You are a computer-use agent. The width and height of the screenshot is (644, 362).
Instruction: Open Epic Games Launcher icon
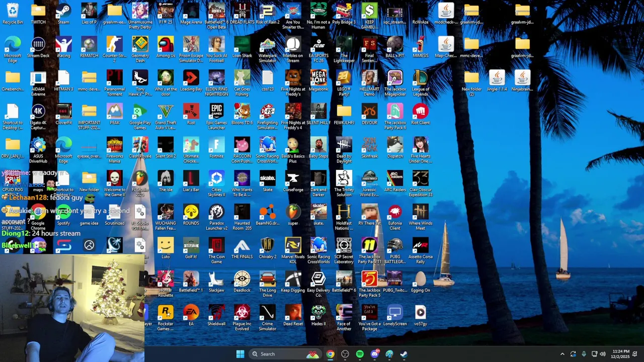click(x=216, y=117)
